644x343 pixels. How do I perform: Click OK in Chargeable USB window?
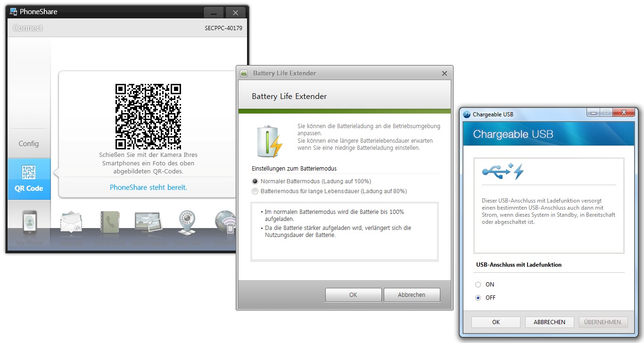tap(496, 322)
